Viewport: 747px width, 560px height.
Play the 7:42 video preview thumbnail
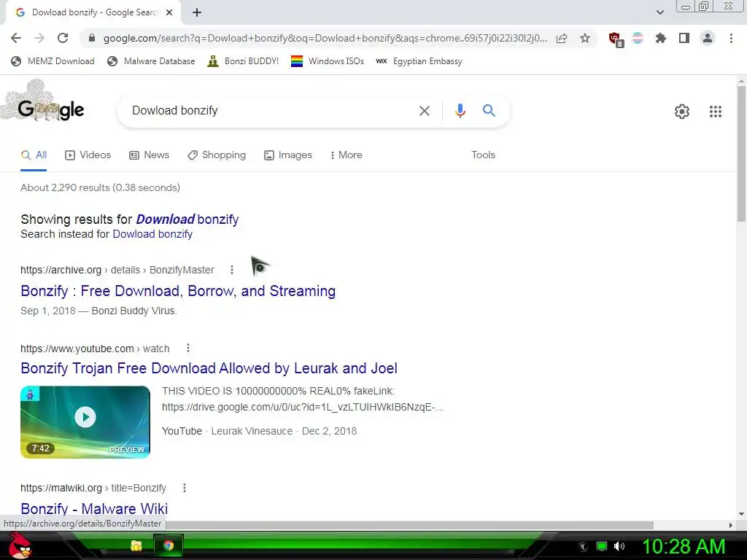(85, 422)
